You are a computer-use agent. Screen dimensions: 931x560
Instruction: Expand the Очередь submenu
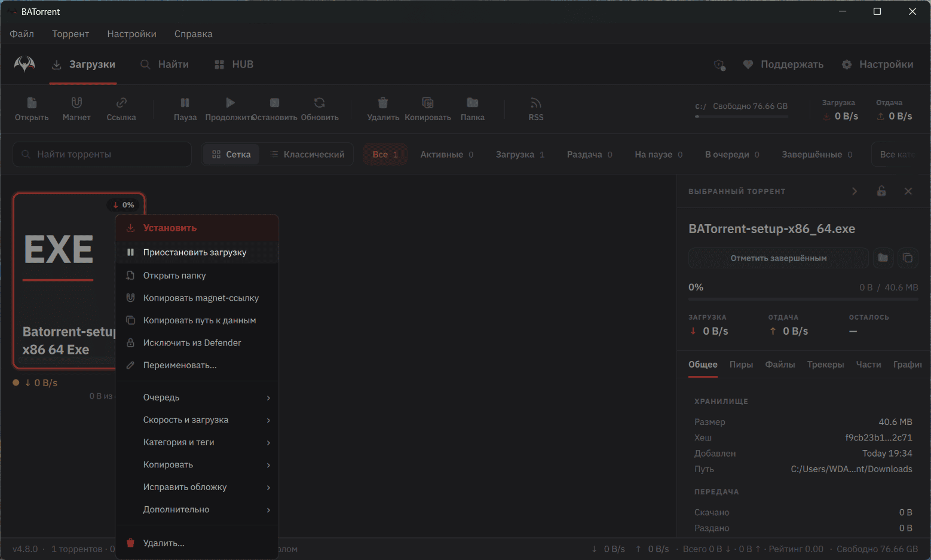coord(197,397)
